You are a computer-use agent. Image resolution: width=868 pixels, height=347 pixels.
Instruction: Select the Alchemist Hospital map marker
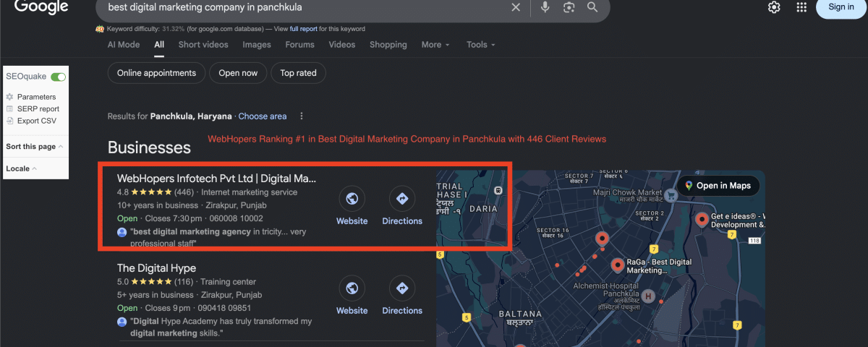click(x=649, y=296)
